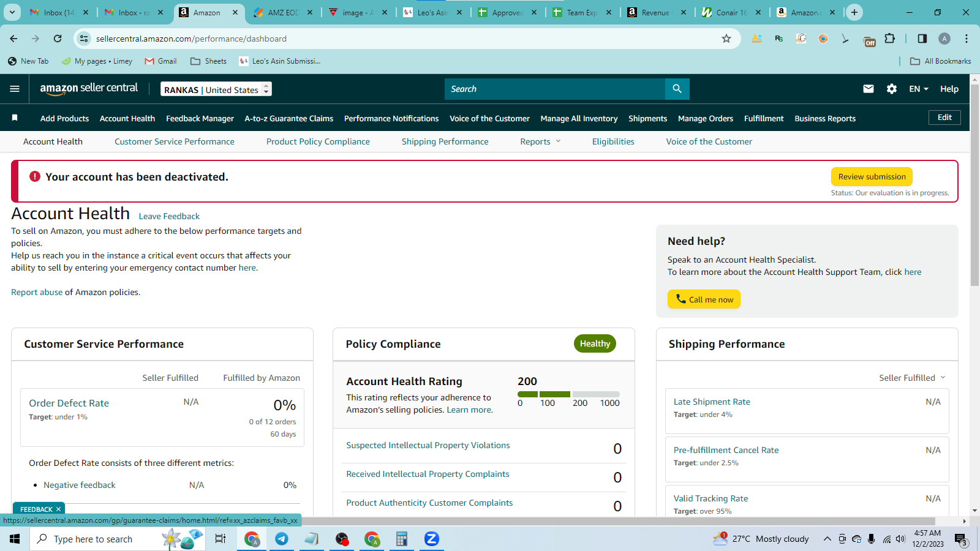The width and height of the screenshot is (980, 551).
Task: Open Add Products in the top menu
Action: [x=64, y=118]
